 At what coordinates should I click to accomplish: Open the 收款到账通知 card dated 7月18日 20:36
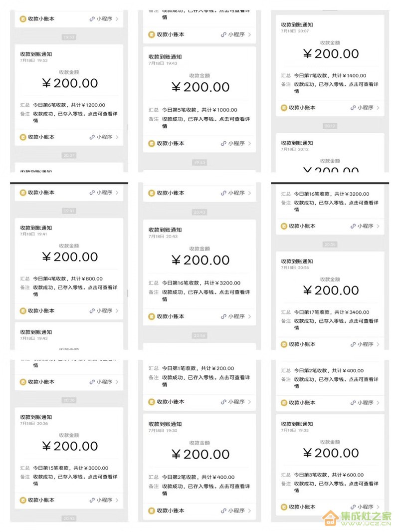pos(69,458)
